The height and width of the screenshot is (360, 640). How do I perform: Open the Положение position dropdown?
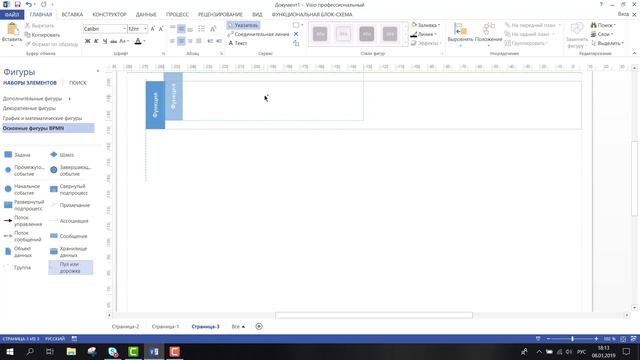click(488, 34)
